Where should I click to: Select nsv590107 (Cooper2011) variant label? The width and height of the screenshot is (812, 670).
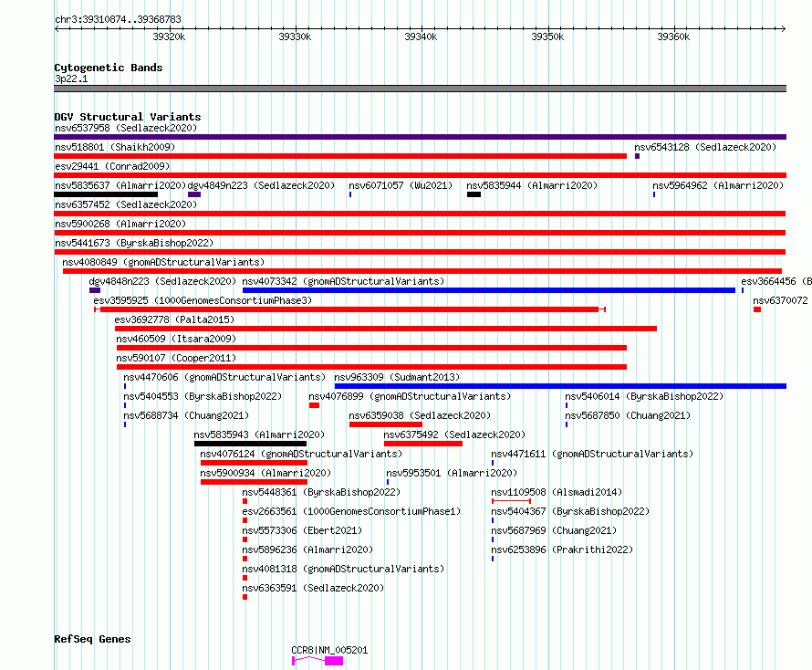(176, 358)
